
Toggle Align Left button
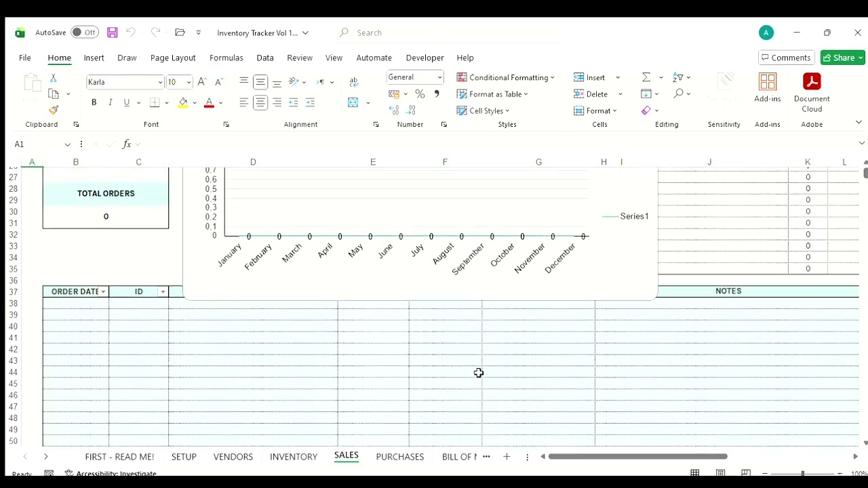244,102
